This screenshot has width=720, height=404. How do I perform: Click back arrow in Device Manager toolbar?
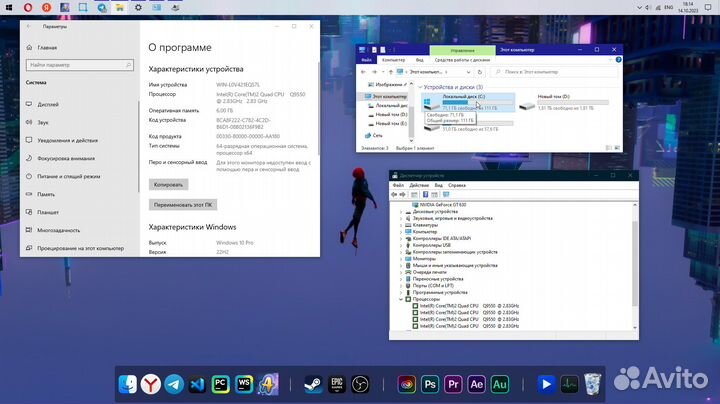[x=394, y=195]
